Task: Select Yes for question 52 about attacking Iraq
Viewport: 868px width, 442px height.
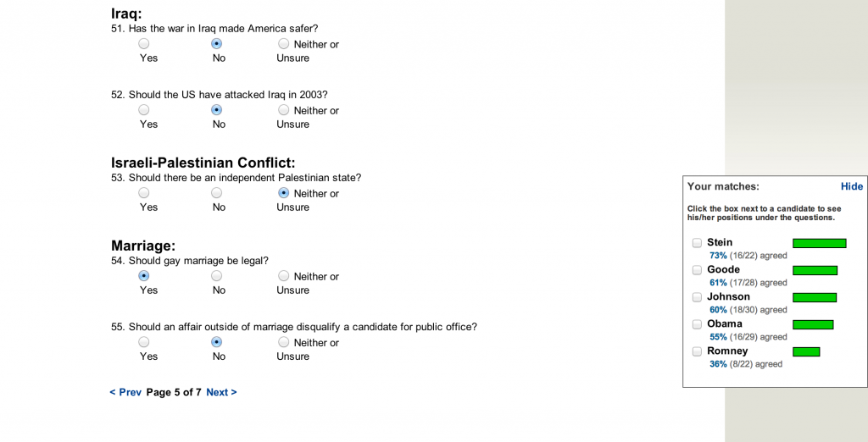Action: (144, 109)
